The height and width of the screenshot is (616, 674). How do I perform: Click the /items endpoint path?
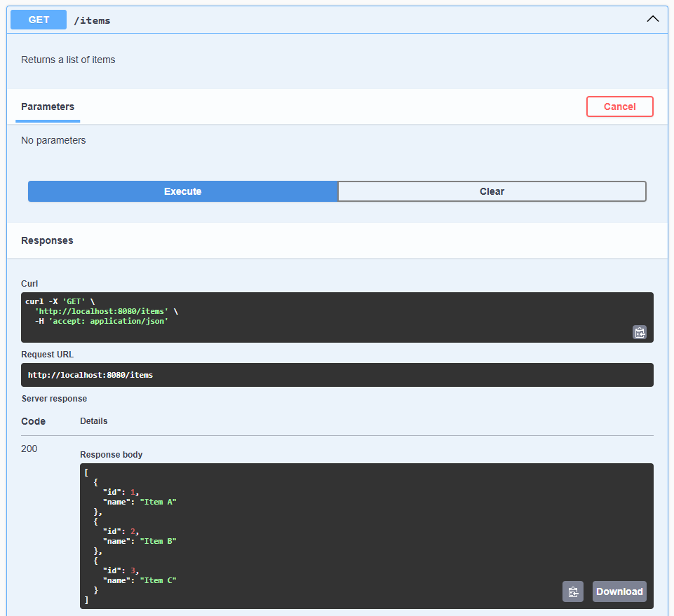coord(92,20)
